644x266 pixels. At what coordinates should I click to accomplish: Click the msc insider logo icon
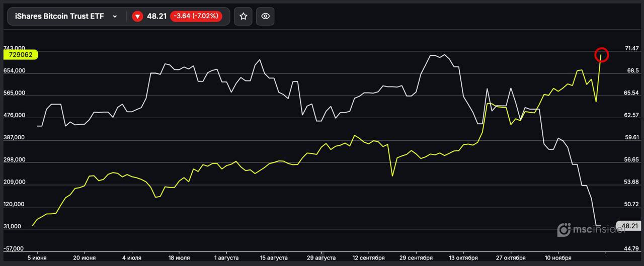tap(564, 230)
